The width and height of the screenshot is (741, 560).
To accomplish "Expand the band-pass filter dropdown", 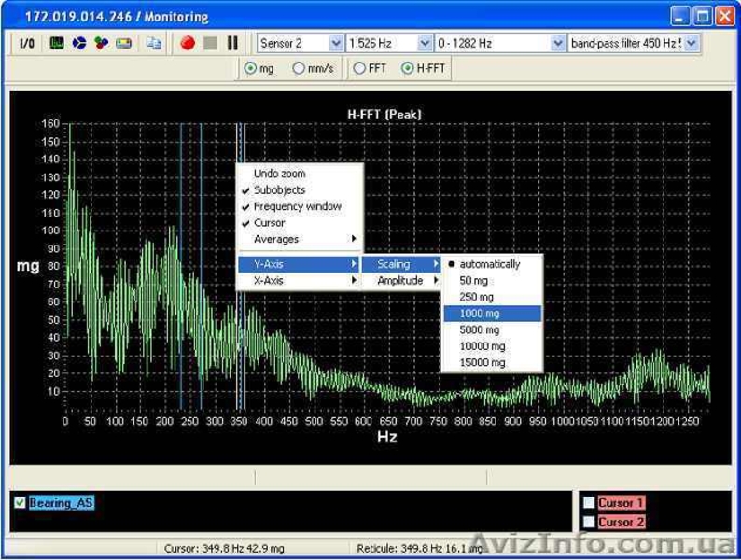I will coord(692,44).
